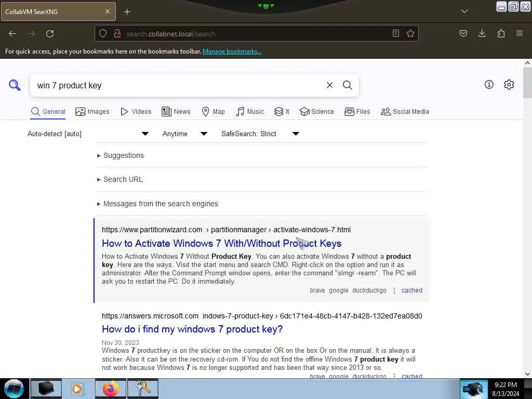This screenshot has width=532, height=399.
Task: Open the Auto-detect language dropdown
Action: click(x=88, y=134)
